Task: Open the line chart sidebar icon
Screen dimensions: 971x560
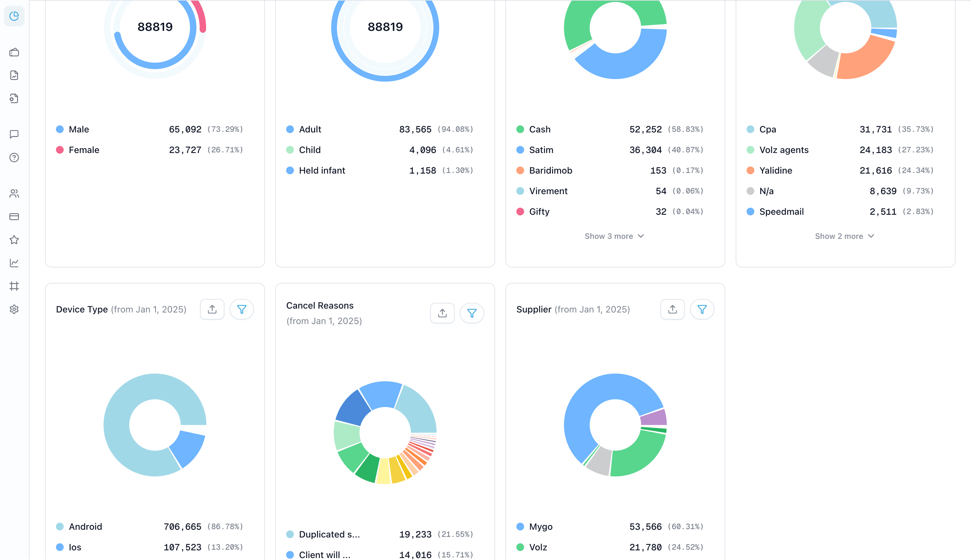Action: pos(14,263)
